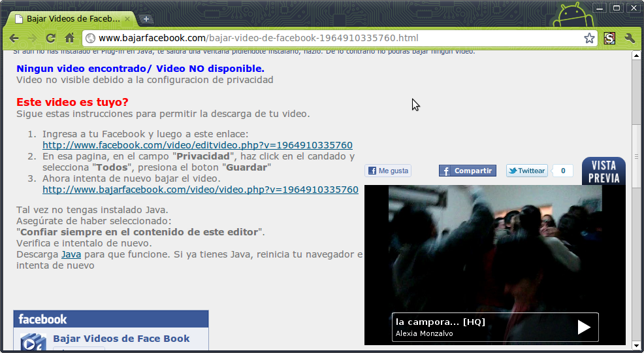
Task: Click the tweet count bubble showing 0
Action: 562,171
